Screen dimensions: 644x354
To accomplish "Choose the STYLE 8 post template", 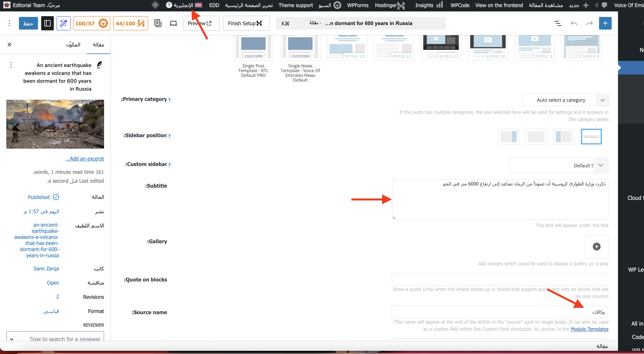I will (582, 48).
